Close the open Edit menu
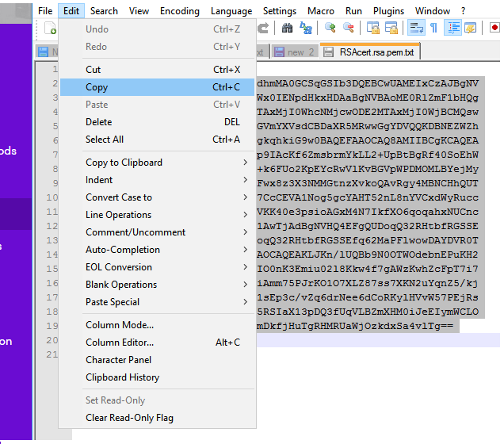 [x=71, y=11]
